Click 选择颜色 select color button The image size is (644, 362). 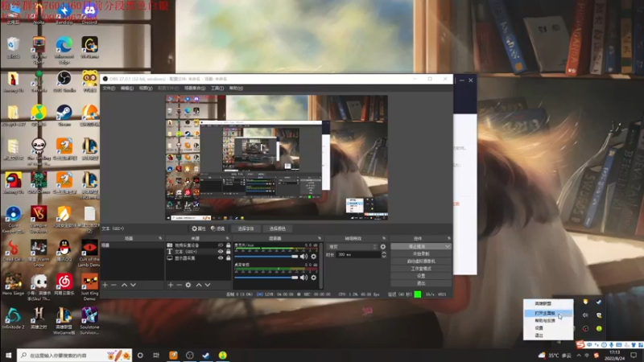coord(277,228)
